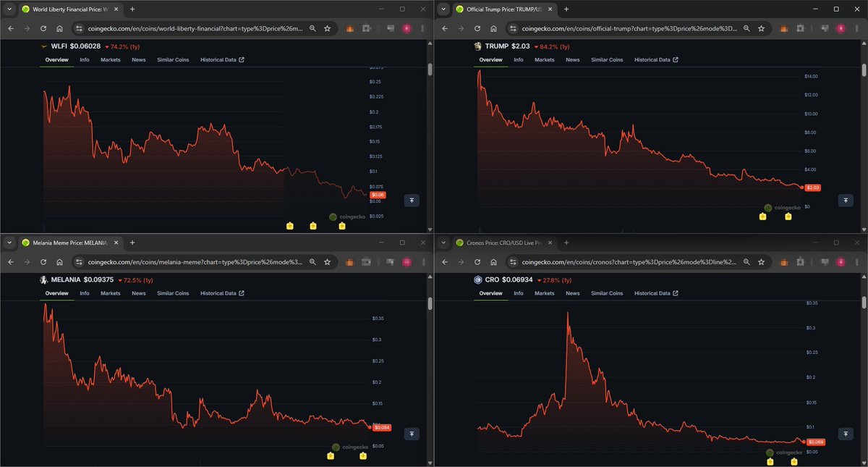Open News tab on the MELANIA page
Image resolution: width=868 pixels, height=467 pixels.
[x=139, y=293]
